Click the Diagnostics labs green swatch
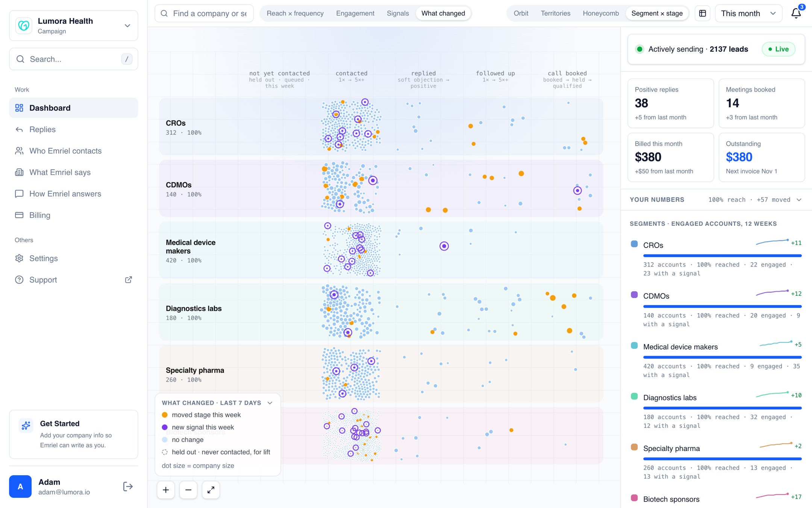The image size is (812, 508). (x=634, y=396)
